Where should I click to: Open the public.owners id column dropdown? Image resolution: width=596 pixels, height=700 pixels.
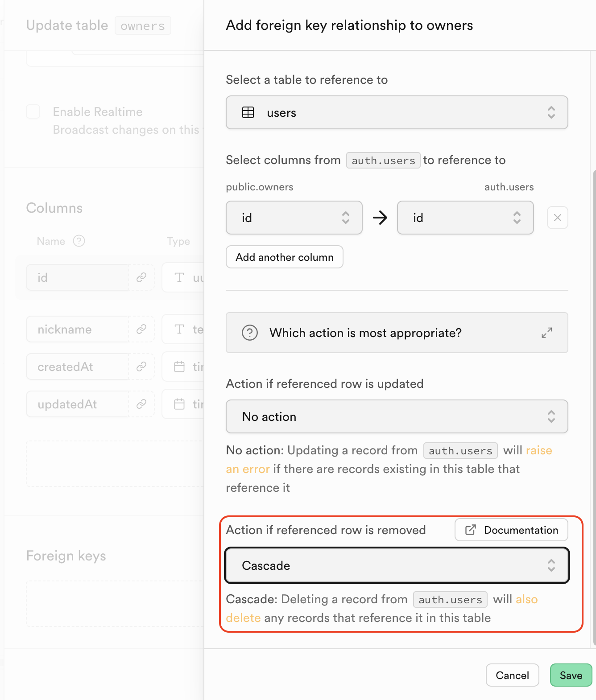click(294, 218)
